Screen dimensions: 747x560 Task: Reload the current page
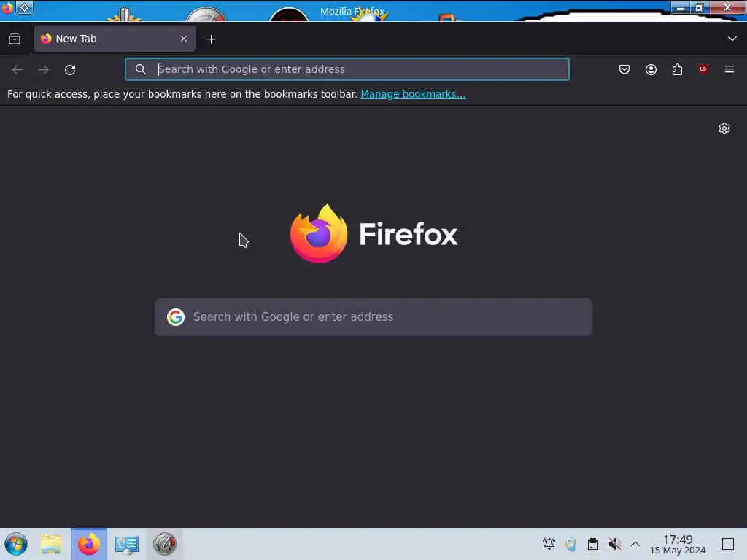coord(70,70)
